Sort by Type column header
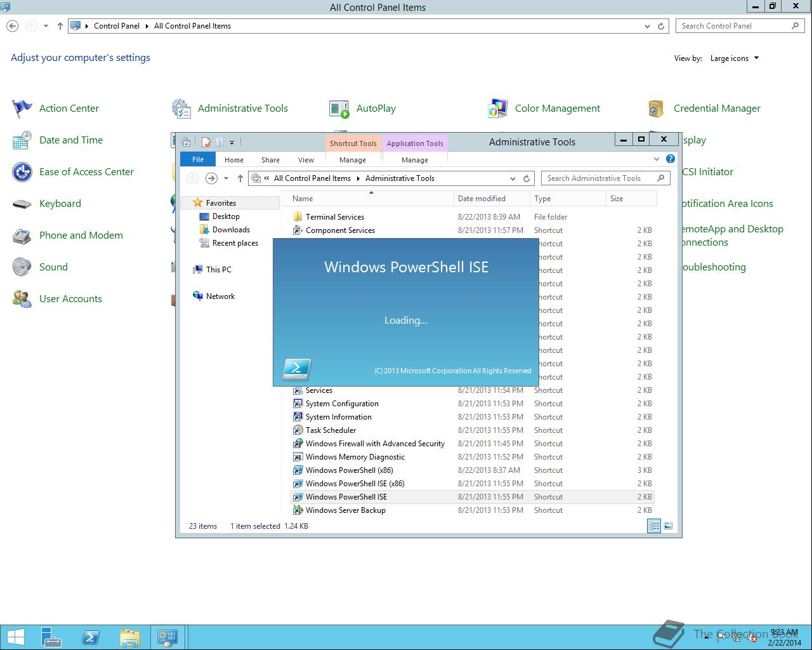 pos(568,199)
